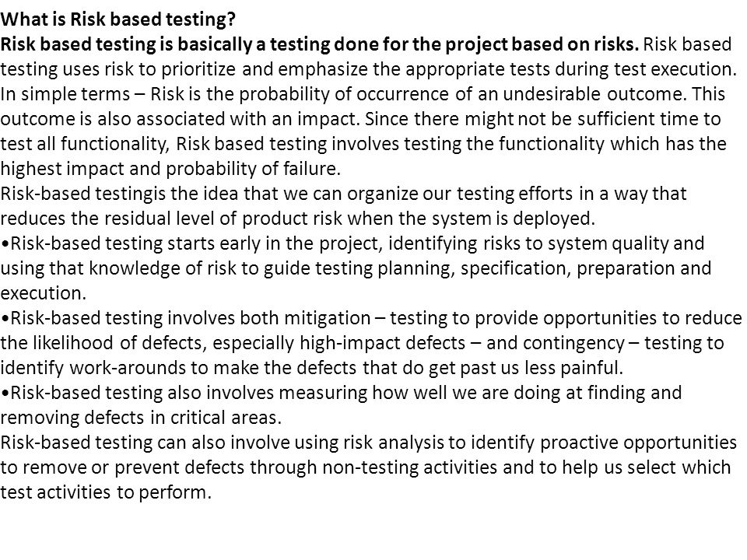Click the final line 'test activities to perform.'
The height and width of the screenshot is (560, 747).
(x=106, y=492)
